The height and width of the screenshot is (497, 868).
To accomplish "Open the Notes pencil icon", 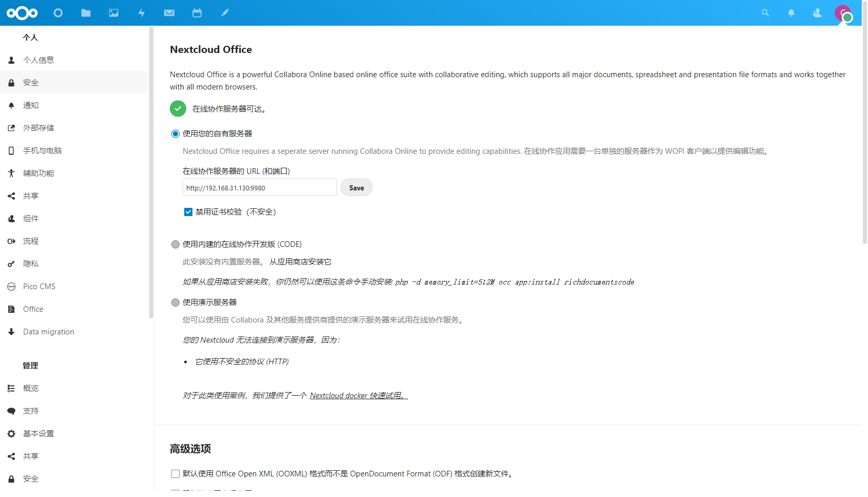I will [225, 13].
